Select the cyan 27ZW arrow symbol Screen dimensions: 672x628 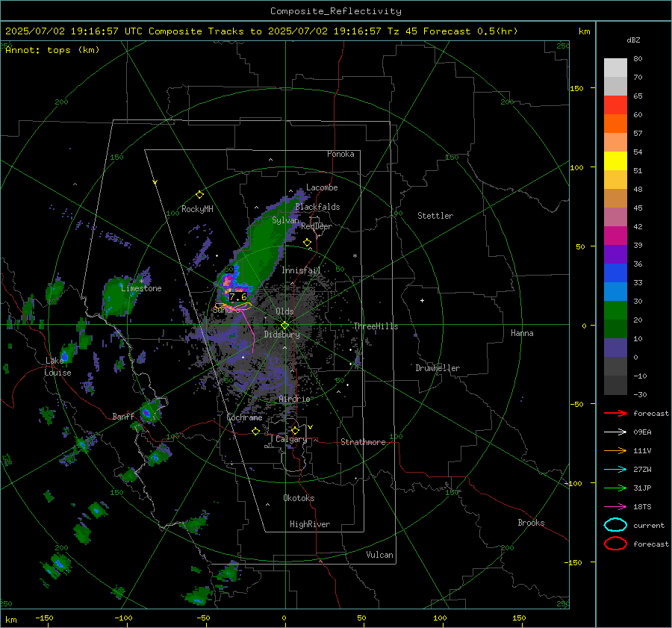pyautogui.click(x=615, y=470)
